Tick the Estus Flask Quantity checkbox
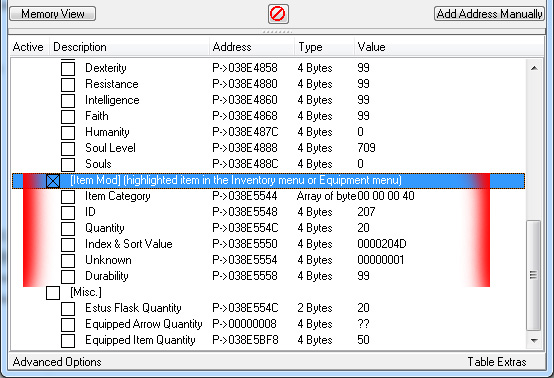The height and width of the screenshot is (378, 554). (68, 309)
